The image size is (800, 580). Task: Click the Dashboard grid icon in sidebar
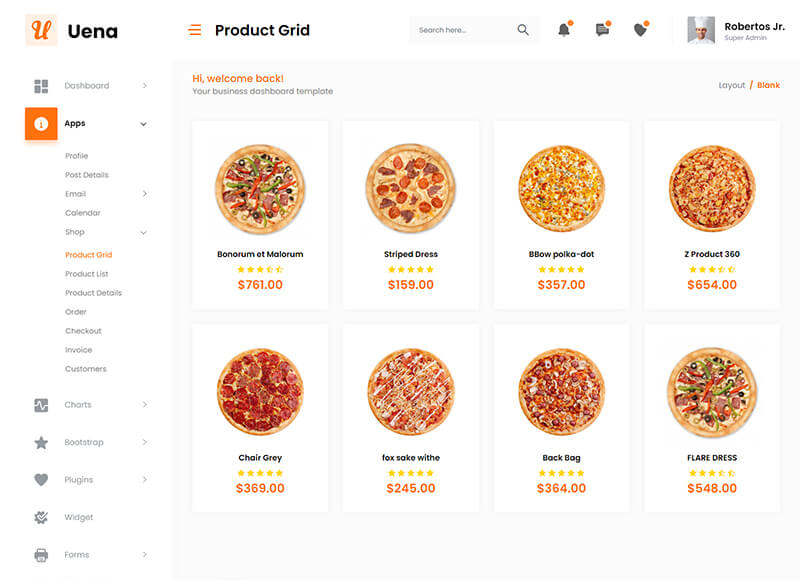click(41, 86)
